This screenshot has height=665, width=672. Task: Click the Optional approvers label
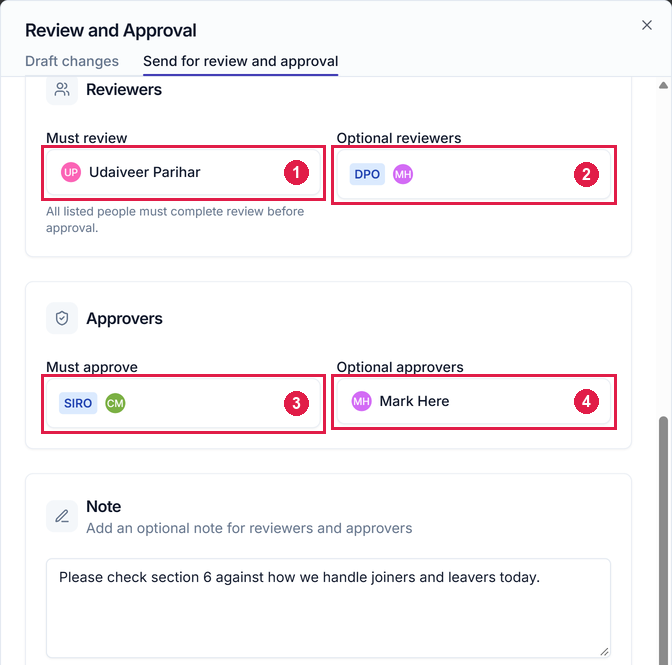(400, 367)
